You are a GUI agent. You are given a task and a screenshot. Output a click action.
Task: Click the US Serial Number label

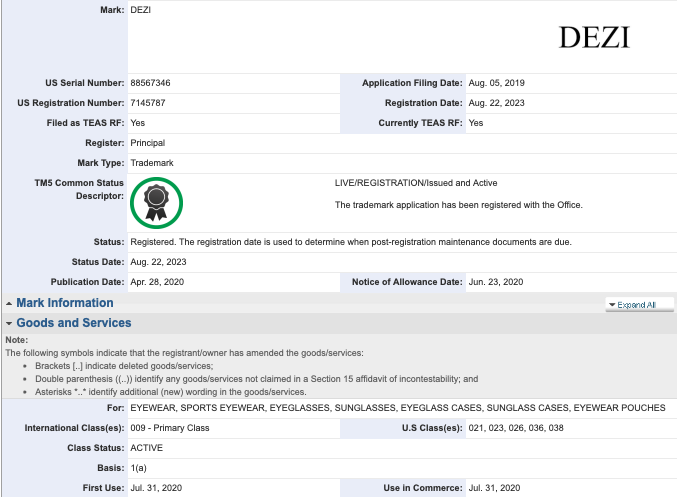[x=85, y=83]
